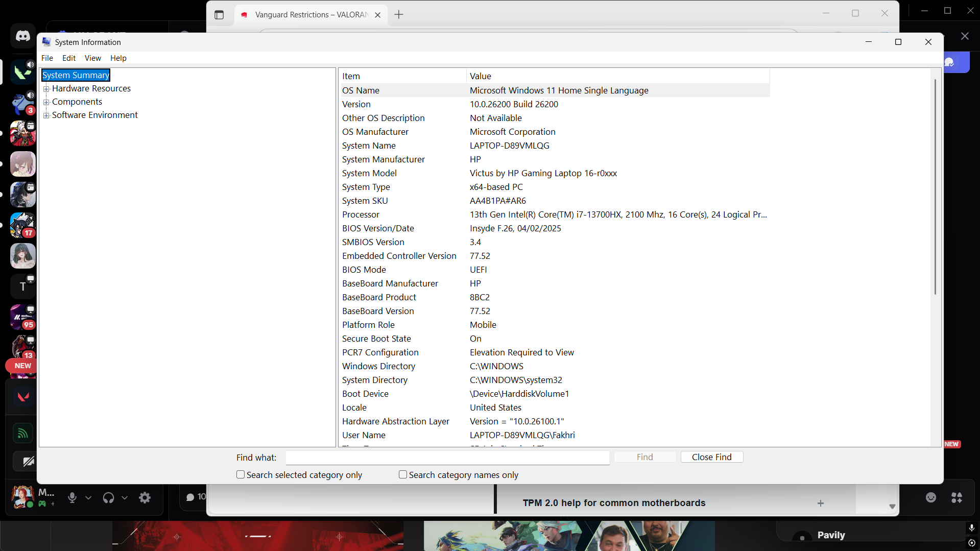Click browser page scroll-down arrow

[x=892, y=507]
